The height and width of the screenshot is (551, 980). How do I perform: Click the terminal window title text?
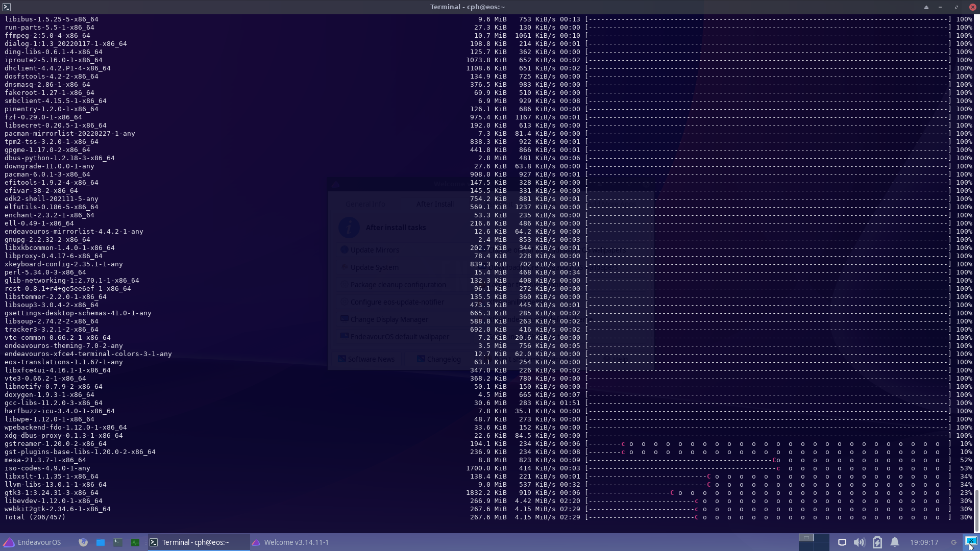[x=467, y=7]
